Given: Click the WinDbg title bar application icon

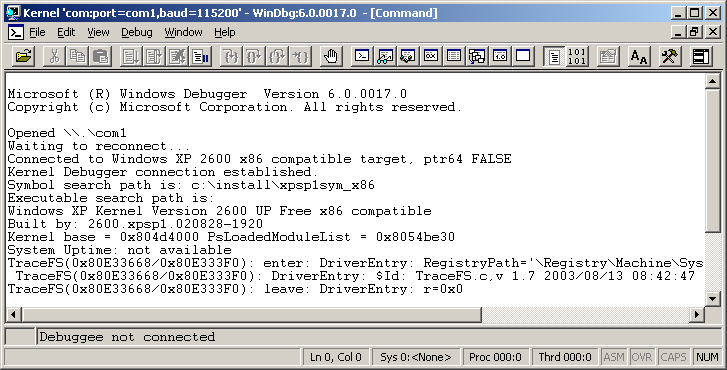Looking at the screenshot, I should [13, 13].
